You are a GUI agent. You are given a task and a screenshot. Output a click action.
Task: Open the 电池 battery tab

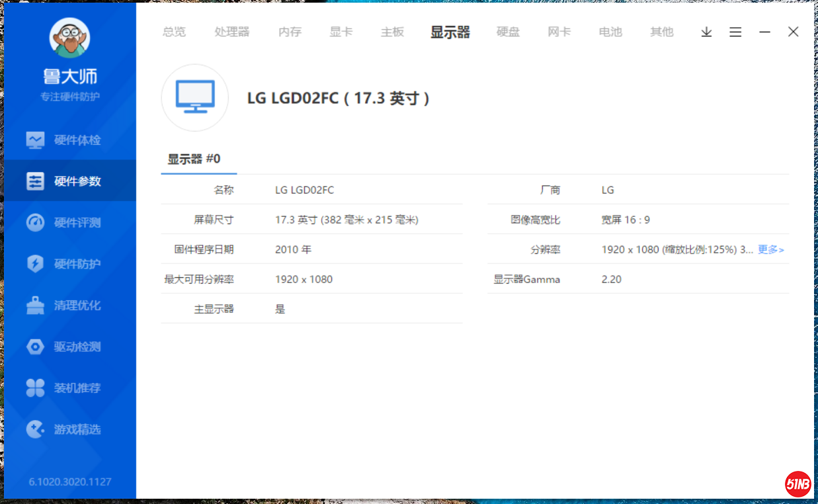[x=610, y=32]
